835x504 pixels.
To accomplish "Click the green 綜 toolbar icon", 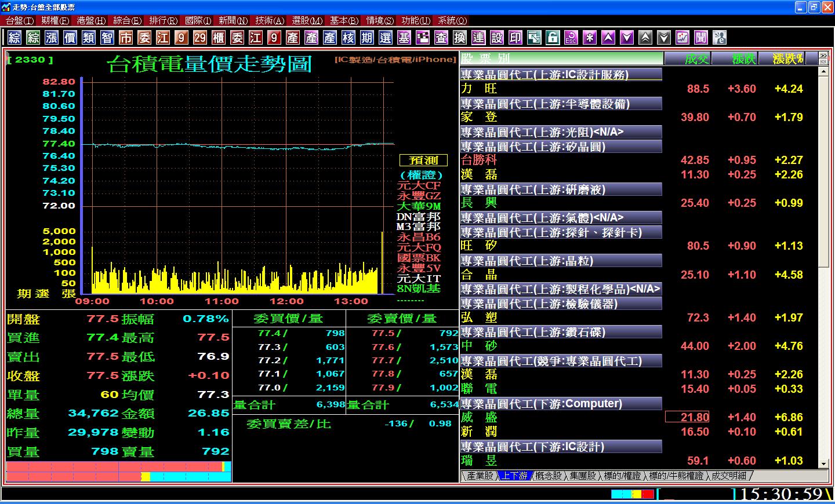I will (33, 38).
